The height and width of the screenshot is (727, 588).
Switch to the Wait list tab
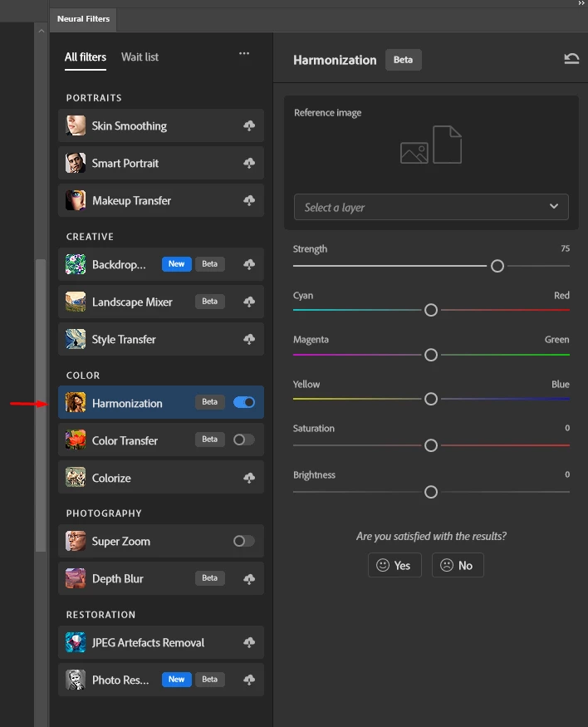[x=140, y=57]
